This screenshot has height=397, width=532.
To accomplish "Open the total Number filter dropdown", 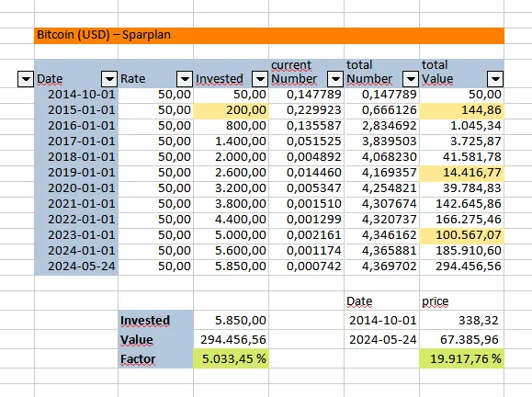I will point(411,79).
